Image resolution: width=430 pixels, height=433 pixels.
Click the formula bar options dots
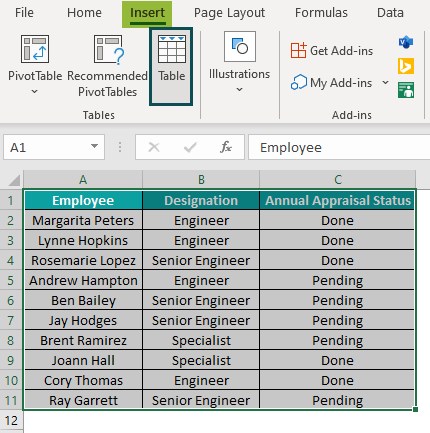pos(120,147)
